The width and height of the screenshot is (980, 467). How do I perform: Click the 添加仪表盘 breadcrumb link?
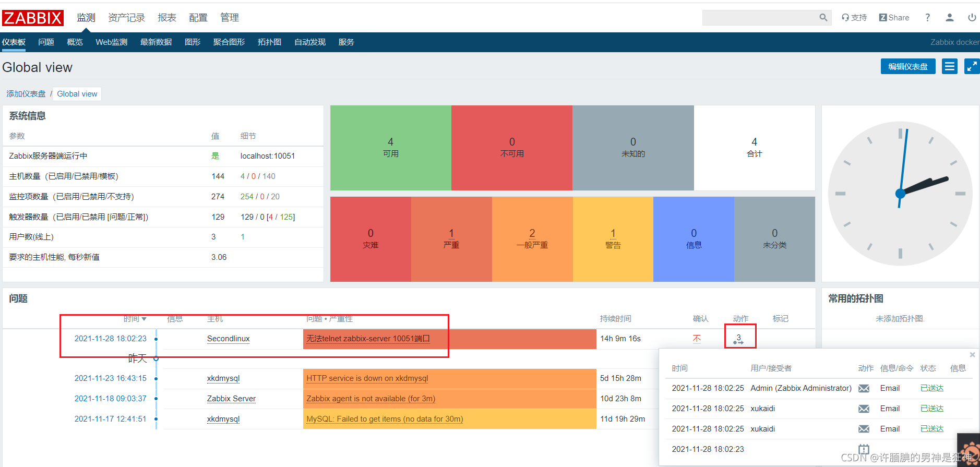(26, 94)
